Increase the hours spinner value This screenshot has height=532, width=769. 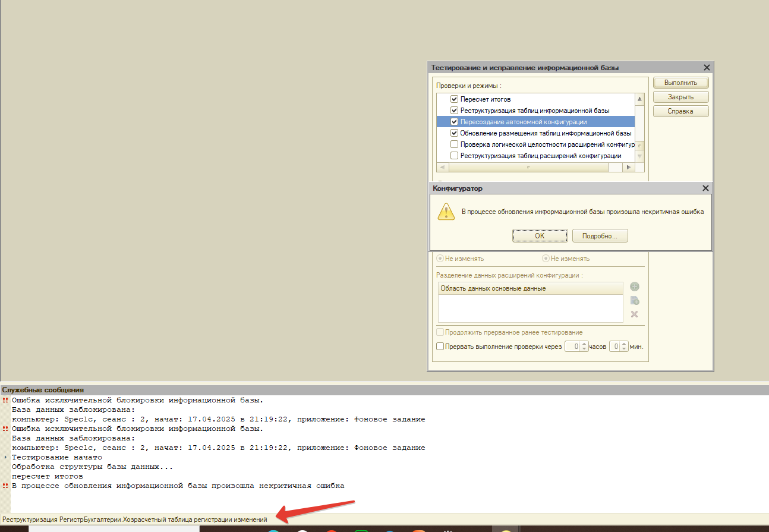[x=584, y=344]
